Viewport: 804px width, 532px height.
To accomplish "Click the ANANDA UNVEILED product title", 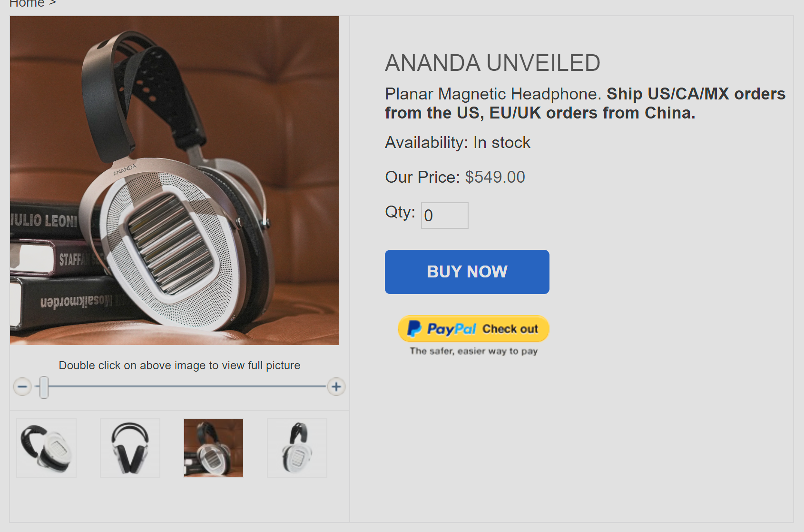I will pyautogui.click(x=492, y=62).
